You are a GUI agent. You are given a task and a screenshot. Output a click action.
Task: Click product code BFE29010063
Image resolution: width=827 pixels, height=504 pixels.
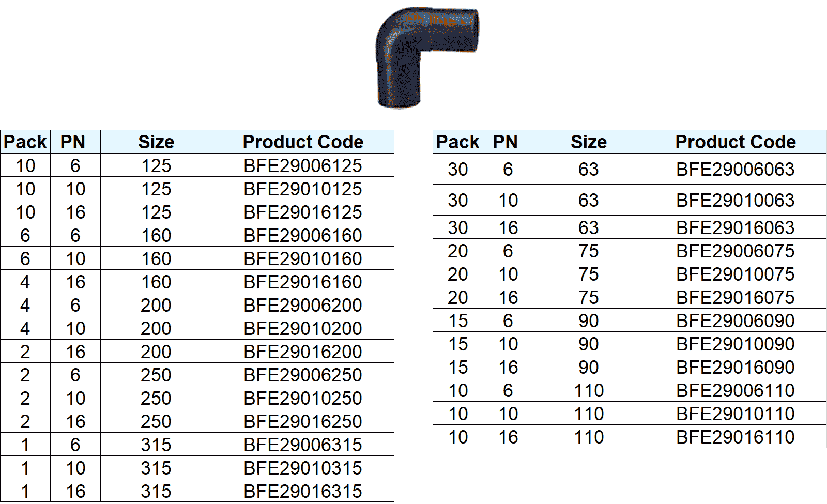click(735, 201)
